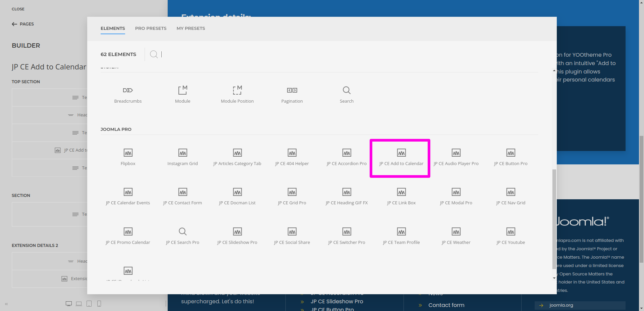The image size is (644, 311).
Task: Collapse the sidebar with double chevron
Action: point(6,304)
